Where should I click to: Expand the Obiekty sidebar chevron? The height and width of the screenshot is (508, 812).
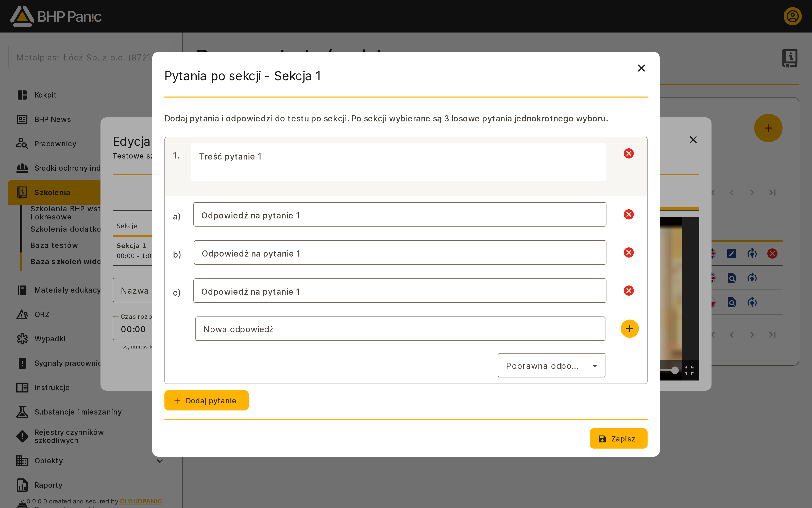pyautogui.click(x=160, y=461)
